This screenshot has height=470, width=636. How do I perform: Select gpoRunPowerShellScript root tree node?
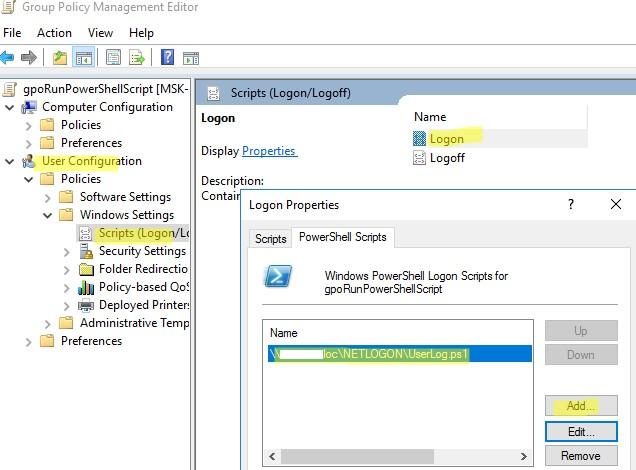pyautogui.click(x=106, y=89)
